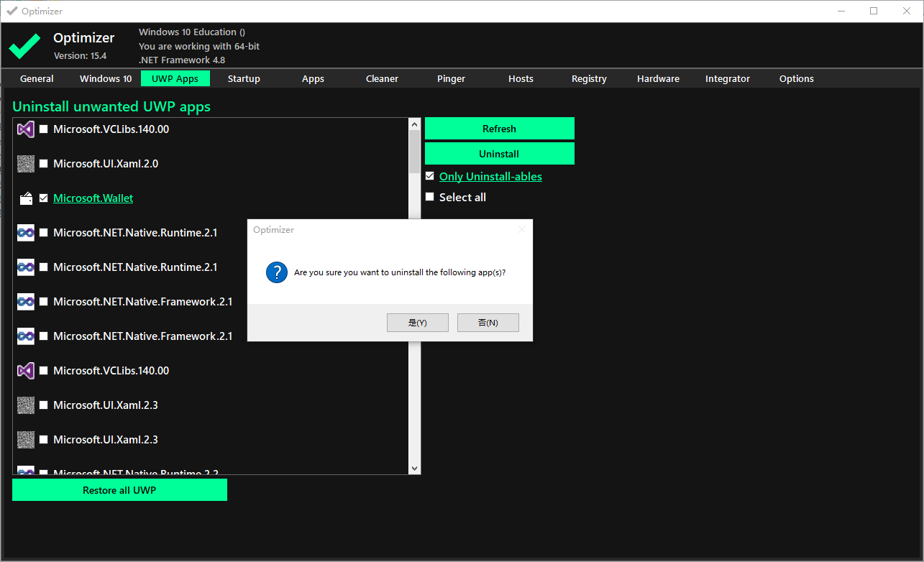924x562 pixels.
Task: Disable the Only Uninstall-ables checkbox
Action: 430,176
